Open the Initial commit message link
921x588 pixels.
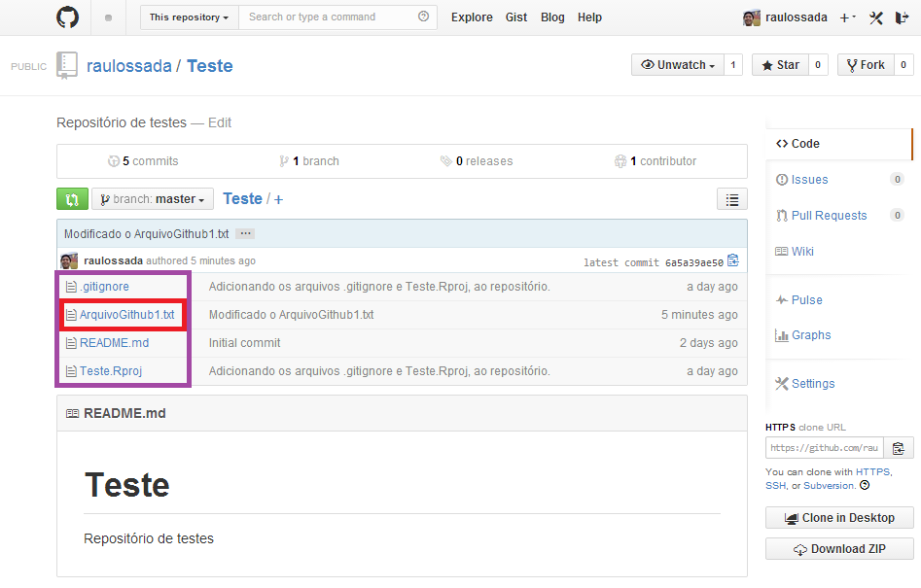tap(245, 343)
